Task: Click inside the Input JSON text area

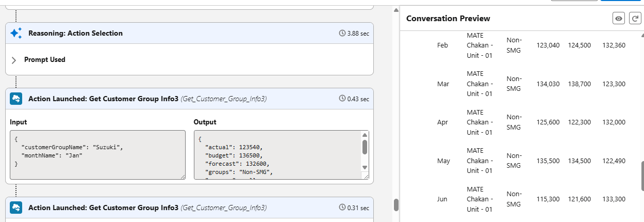Action: 97,154
